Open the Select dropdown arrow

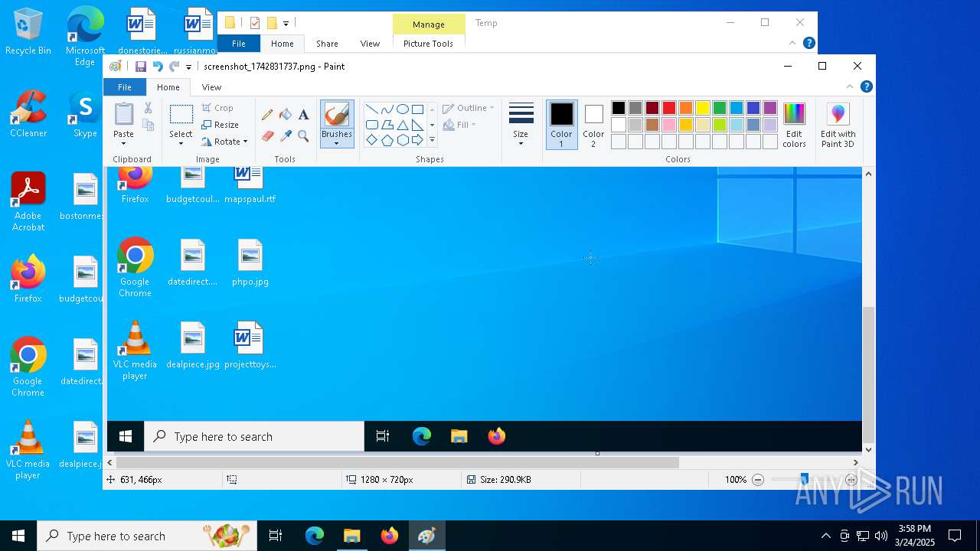tap(181, 143)
